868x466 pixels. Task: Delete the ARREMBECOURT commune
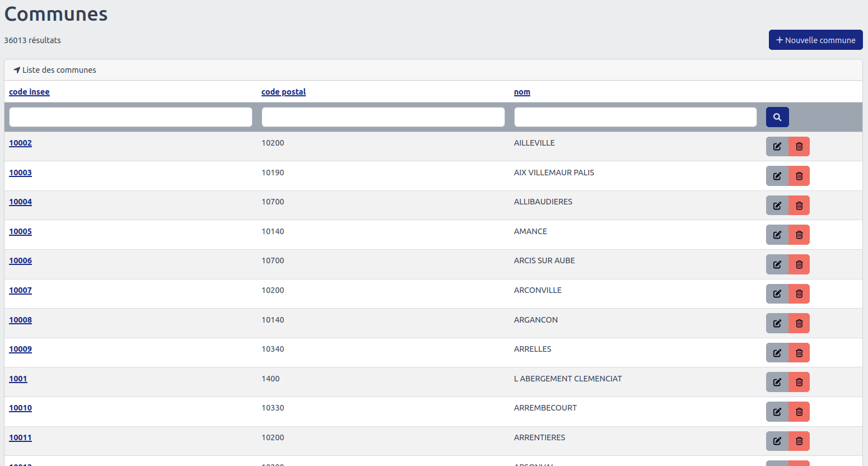799,412
